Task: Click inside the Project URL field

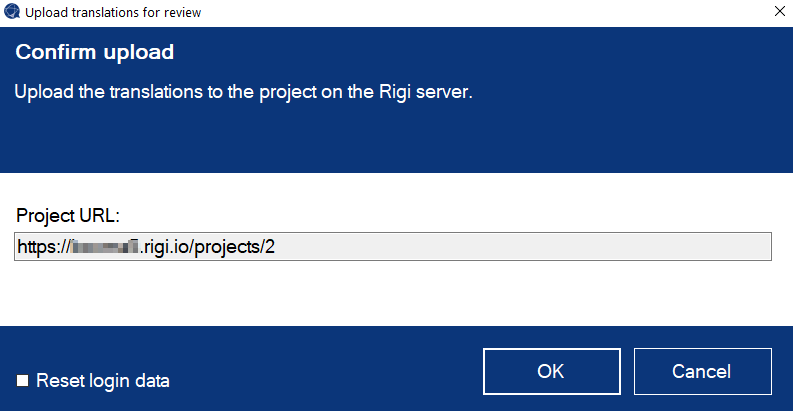Action: point(392,247)
